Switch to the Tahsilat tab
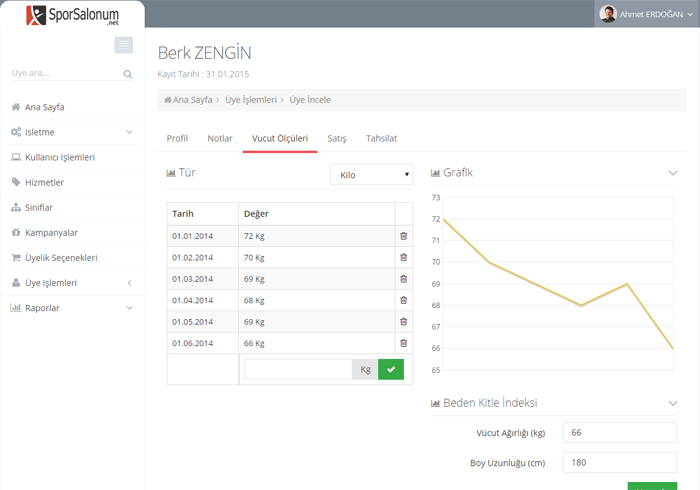This screenshot has height=490, width=700. [x=381, y=138]
